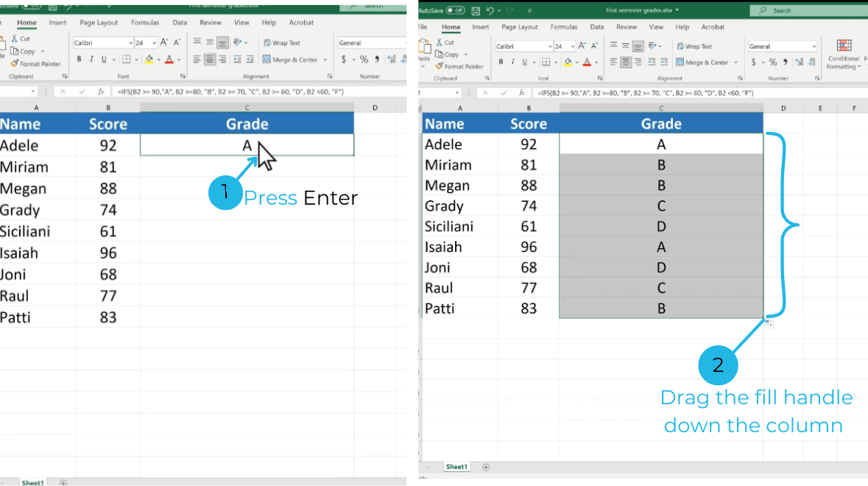Switch to the Formulas ribbon tab
The image size is (868, 486).
tap(564, 27)
